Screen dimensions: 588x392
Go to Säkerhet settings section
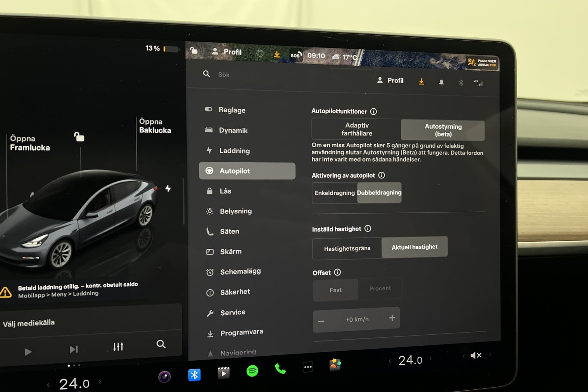235,292
